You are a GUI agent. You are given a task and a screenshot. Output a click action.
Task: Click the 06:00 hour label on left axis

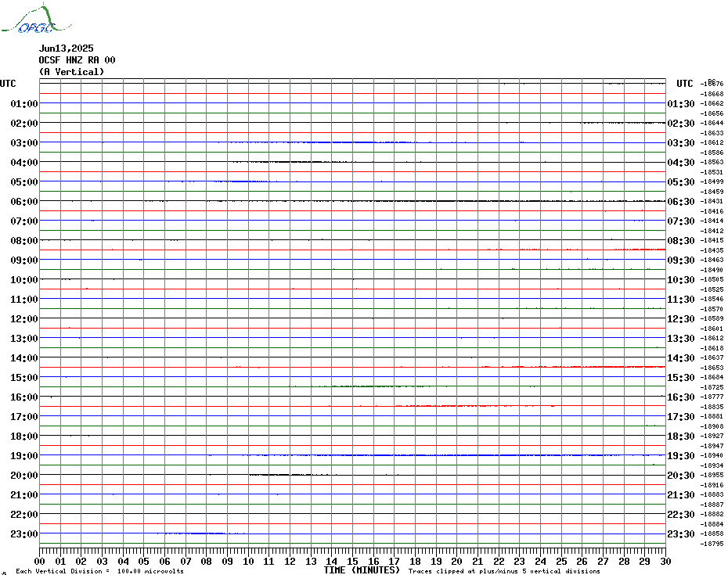24,201
